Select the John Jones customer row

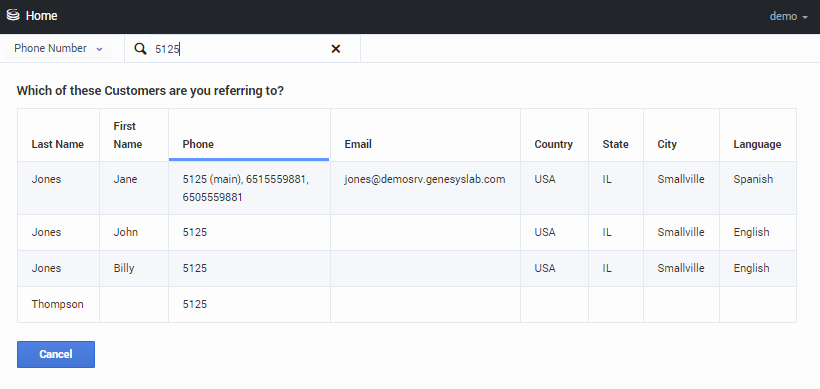click(407, 232)
